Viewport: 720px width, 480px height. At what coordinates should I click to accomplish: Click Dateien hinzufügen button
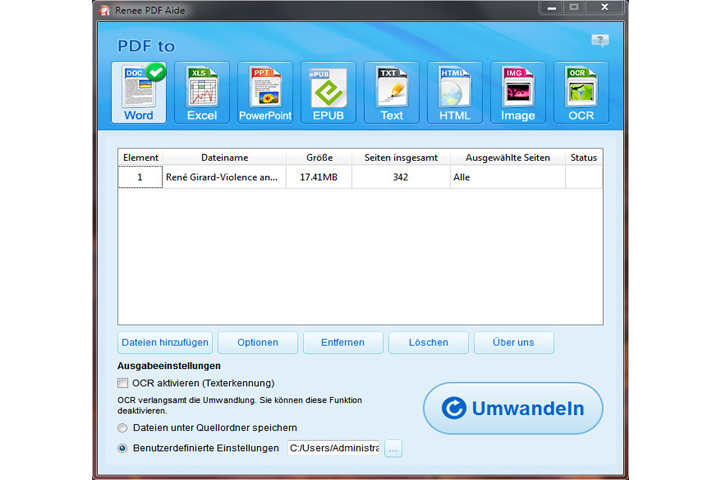tap(165, 343)
